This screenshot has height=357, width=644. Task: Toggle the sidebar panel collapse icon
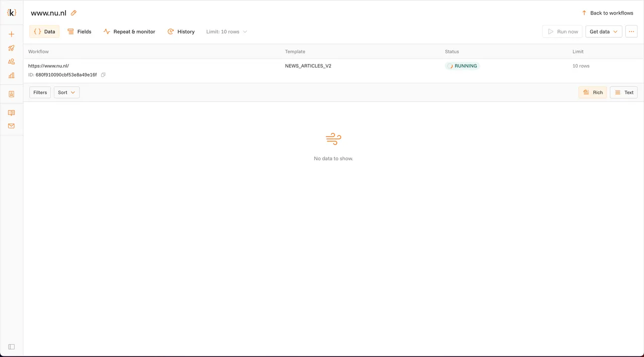[x=12, y=346]
